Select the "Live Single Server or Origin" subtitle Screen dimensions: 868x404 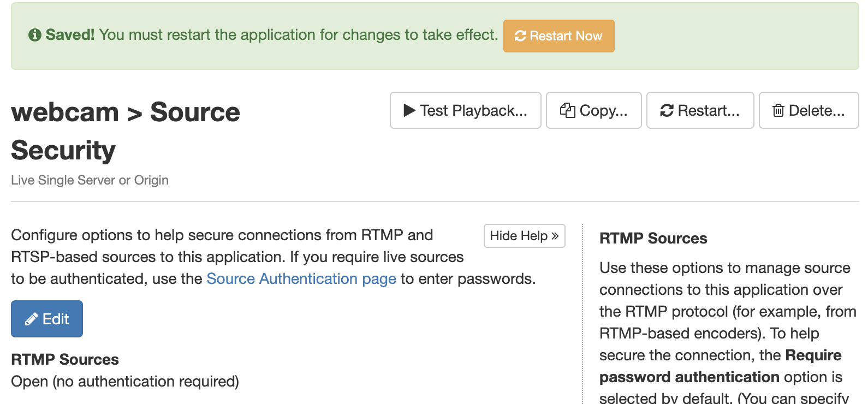90,180
